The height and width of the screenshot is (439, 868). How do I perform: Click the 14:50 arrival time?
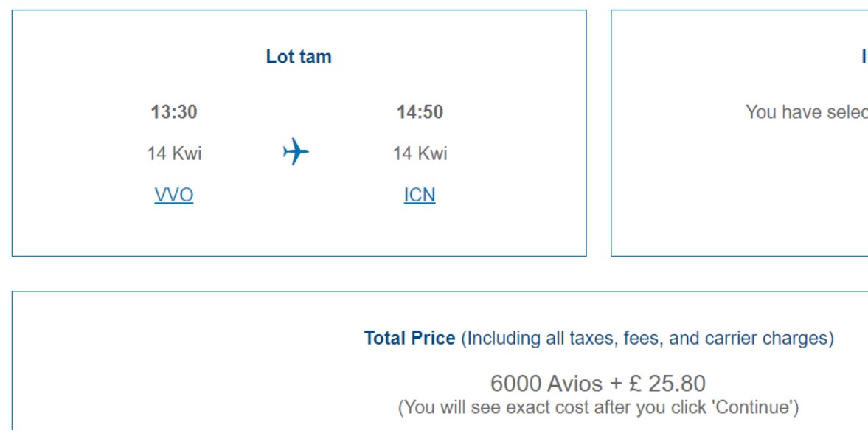point(420,112)
